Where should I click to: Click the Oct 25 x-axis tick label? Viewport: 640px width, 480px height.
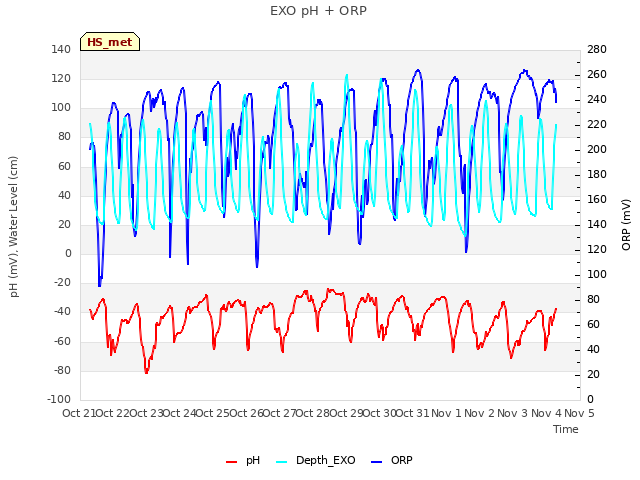213,413
